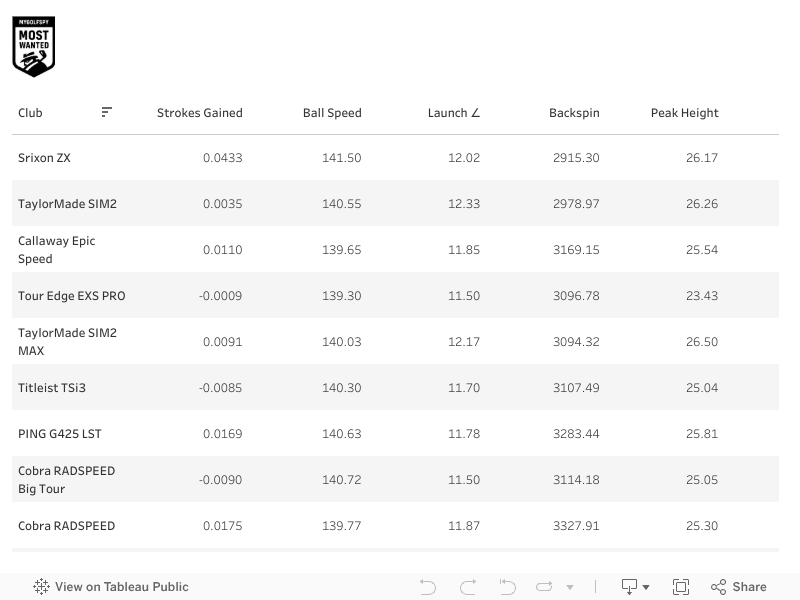Click the Tableau logo icon
Screen dimensions: 800x600
pyautogui.click(x=41, y=587)
